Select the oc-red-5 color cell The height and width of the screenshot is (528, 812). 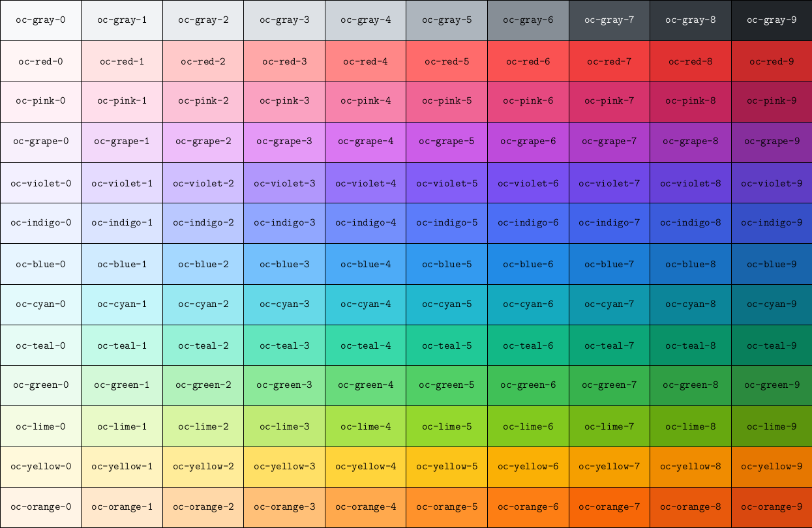tap(446, 61)
